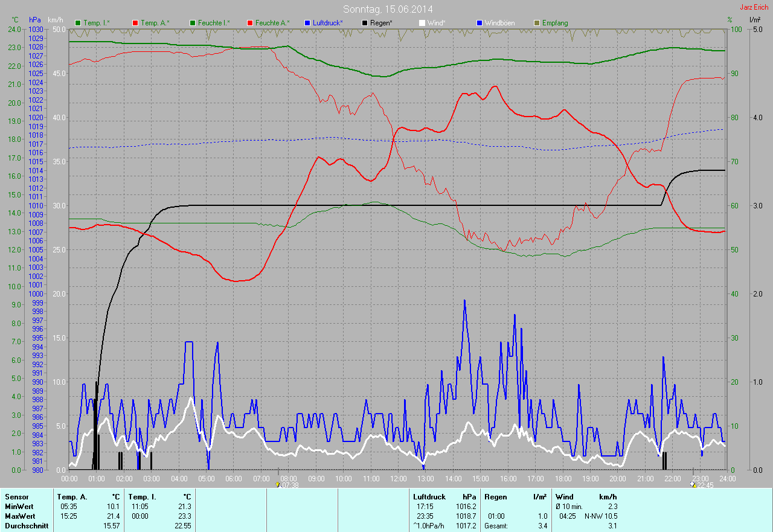Click the minimum pressure value 1016.2
Viewport: 773px width, 532px height.
[466, 507]
